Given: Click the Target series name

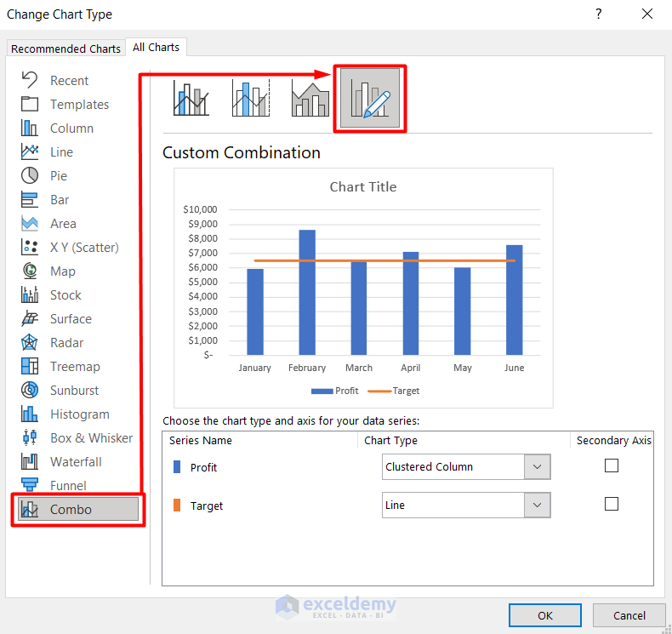Looking at the screenshot, I should pos(207,505).
